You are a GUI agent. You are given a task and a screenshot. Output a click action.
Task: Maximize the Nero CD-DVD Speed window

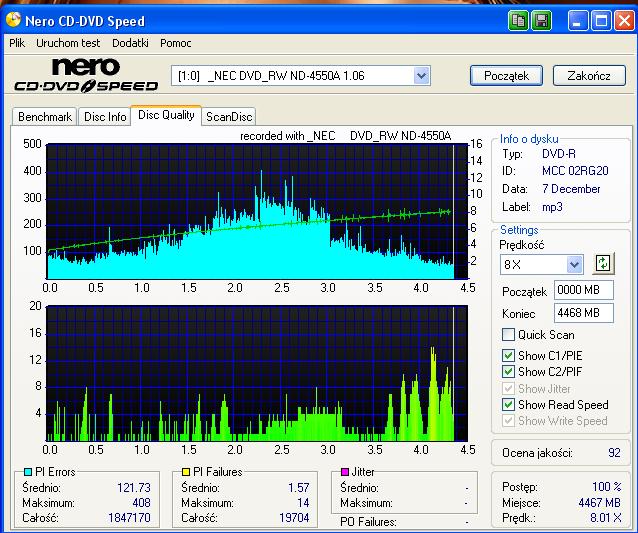click(x=601, y=20)
